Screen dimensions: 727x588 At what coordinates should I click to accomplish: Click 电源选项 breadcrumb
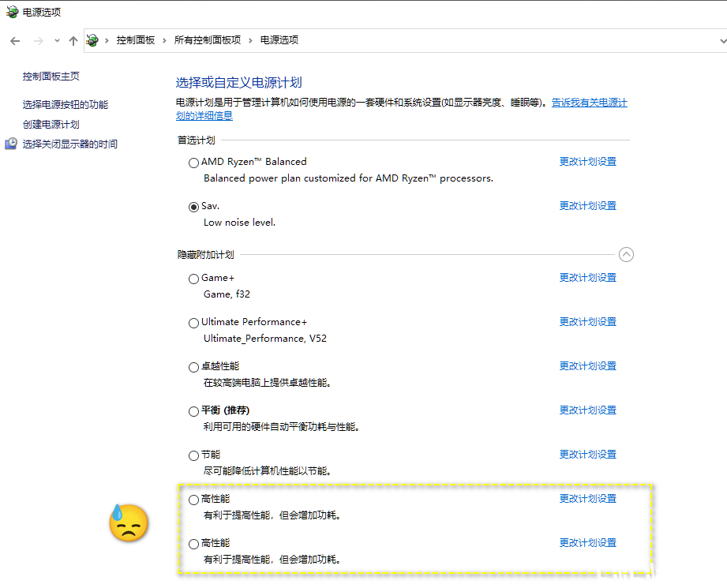(x=279, y=40)
